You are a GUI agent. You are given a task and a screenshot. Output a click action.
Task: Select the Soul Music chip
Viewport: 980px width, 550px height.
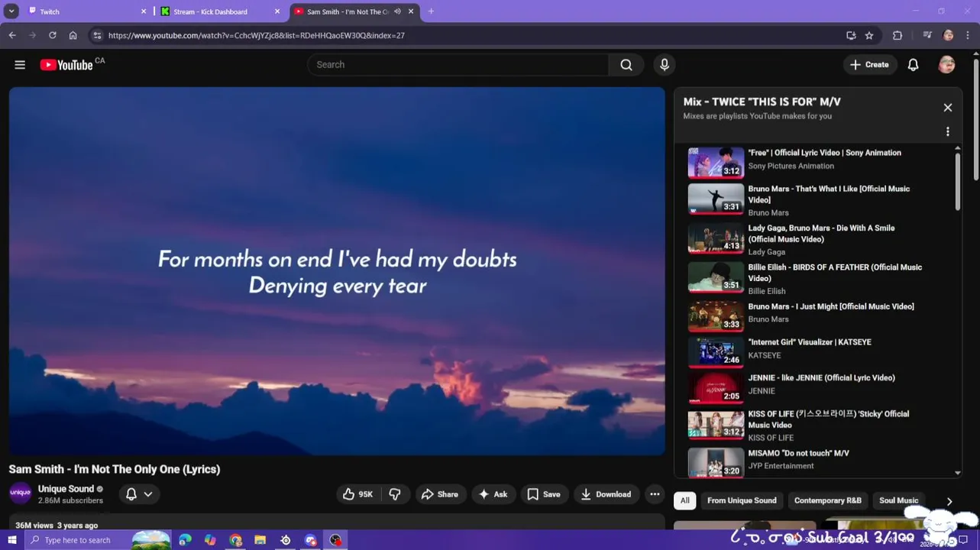tap(898, 501)
